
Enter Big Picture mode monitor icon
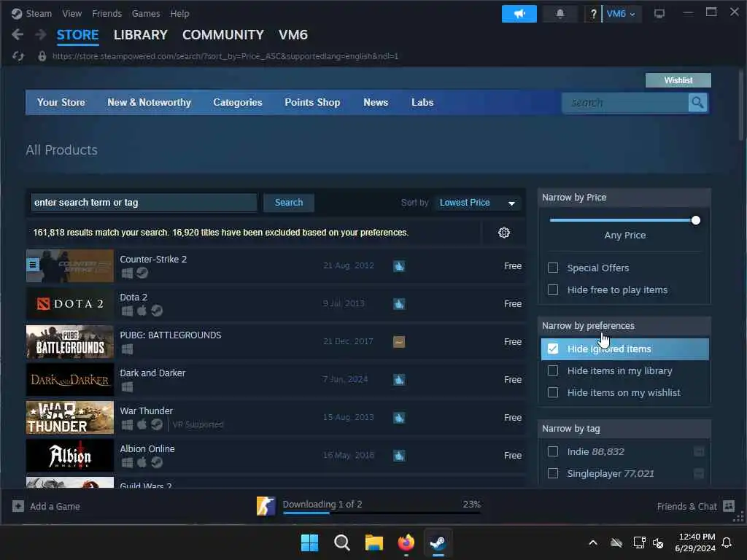coord(659,14)
